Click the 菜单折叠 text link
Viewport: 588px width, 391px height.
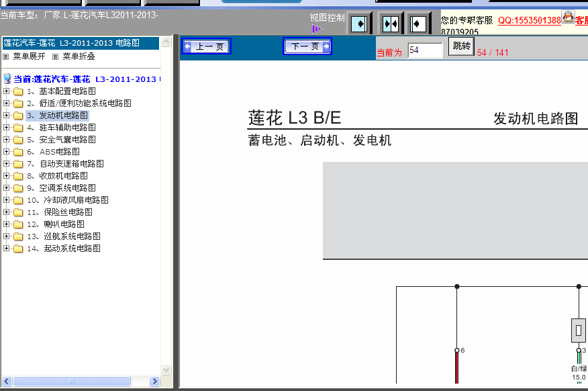pos(79,56)
